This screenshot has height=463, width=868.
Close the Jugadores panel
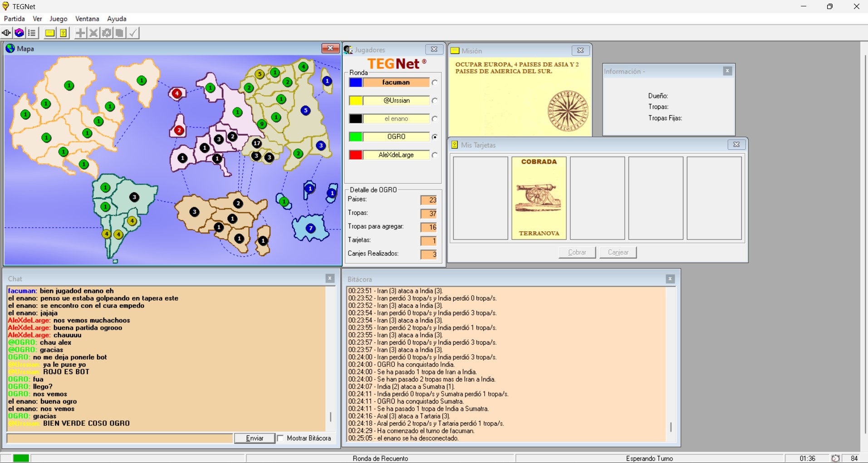click(434, 49)
